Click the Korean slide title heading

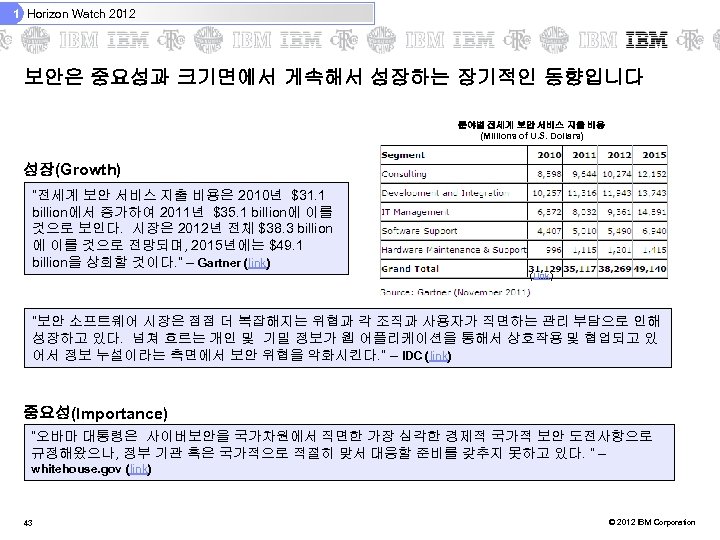(333, 76)
